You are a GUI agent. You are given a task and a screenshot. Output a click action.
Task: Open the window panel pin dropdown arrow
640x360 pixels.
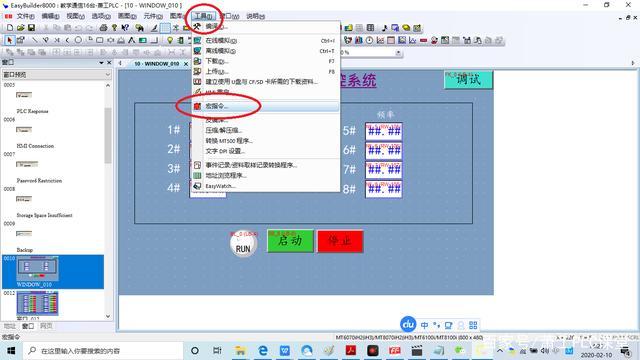(101, 62)
